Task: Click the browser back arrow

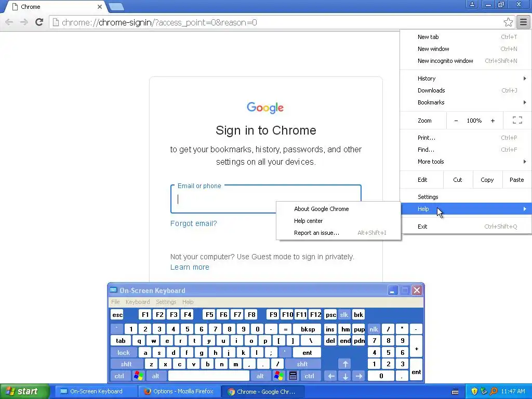Action: click(9, 22)
